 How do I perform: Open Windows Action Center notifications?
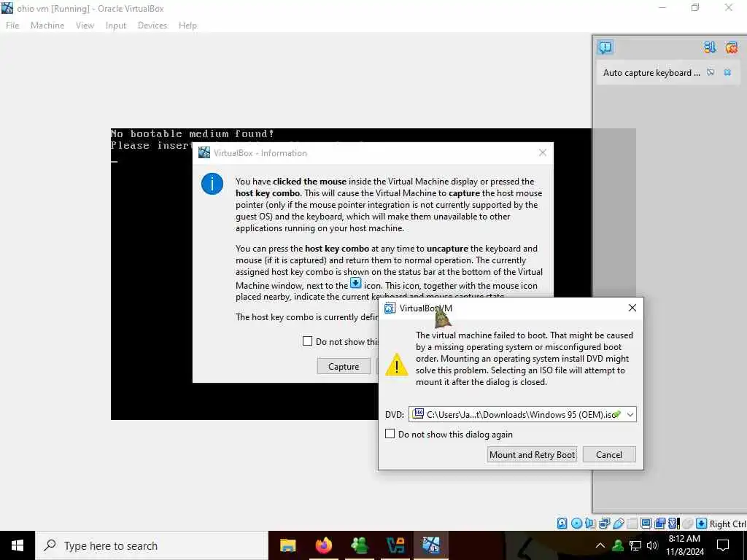[x=723, y=545]
